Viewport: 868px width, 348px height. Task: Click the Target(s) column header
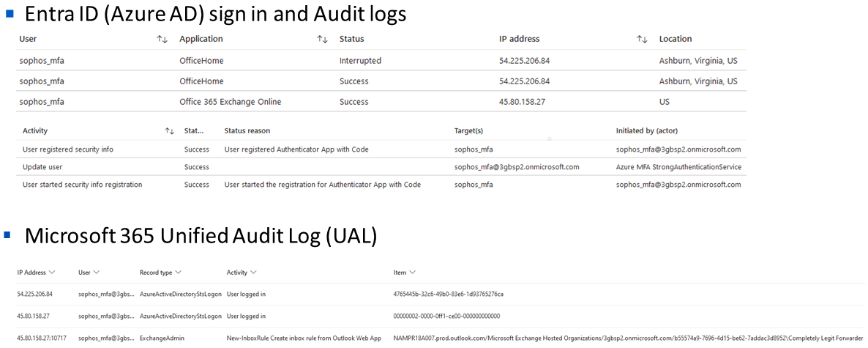(468, 131)
